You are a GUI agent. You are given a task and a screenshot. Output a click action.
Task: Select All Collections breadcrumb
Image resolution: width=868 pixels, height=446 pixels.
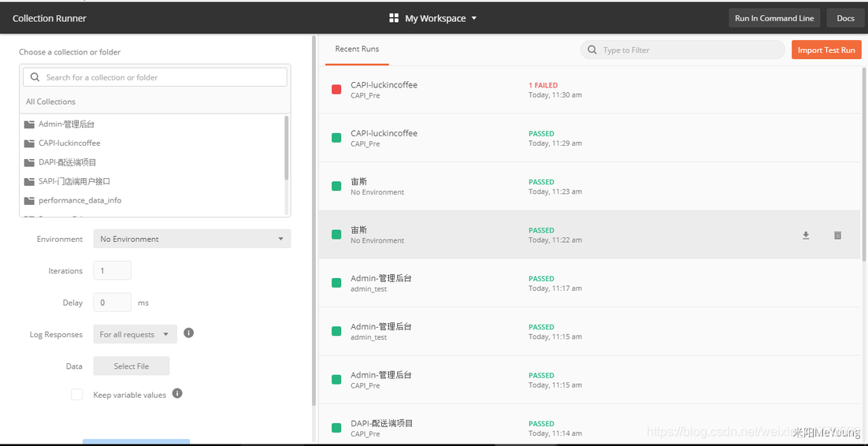pos(50,102)
